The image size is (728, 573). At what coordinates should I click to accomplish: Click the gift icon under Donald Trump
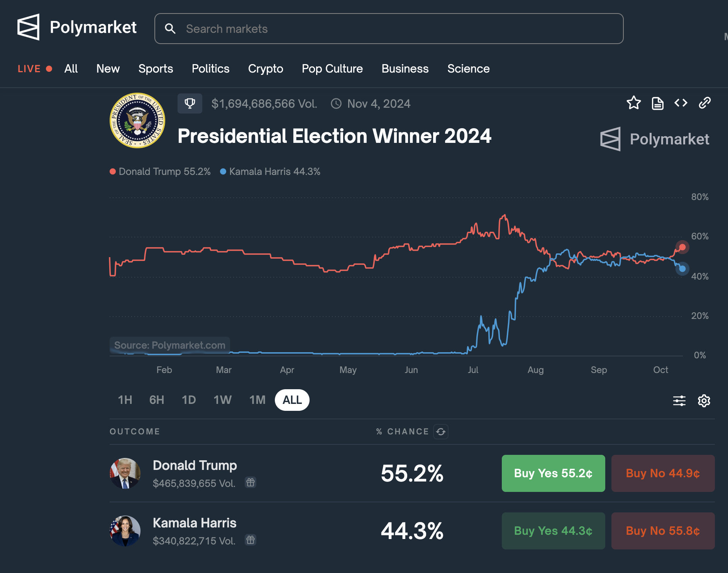[x=251, y=482]
